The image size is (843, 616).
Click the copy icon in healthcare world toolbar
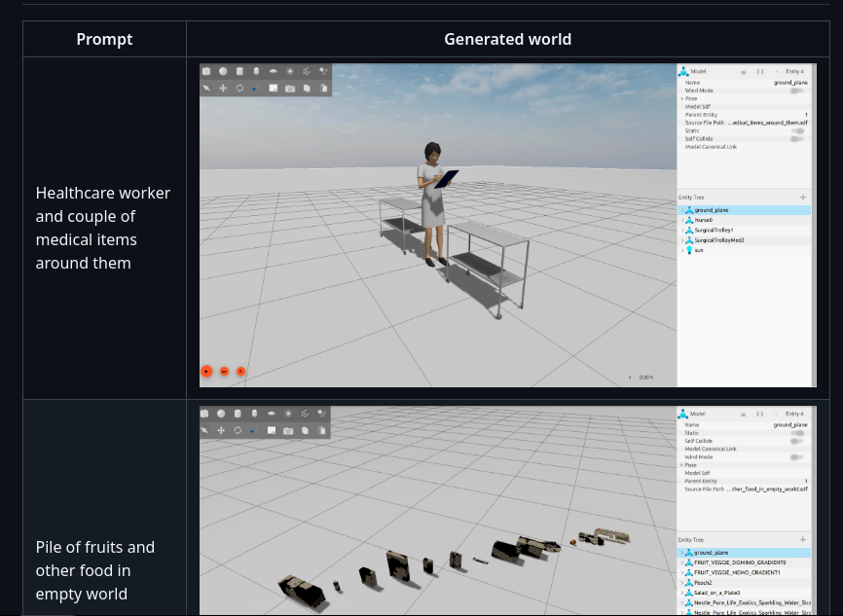pyautogui.click(x=307, y=88)
